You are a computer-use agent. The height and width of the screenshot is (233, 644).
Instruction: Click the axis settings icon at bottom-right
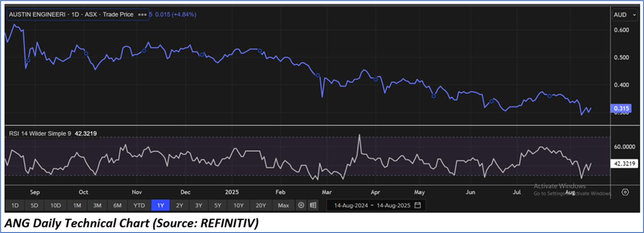pos(625,192)
